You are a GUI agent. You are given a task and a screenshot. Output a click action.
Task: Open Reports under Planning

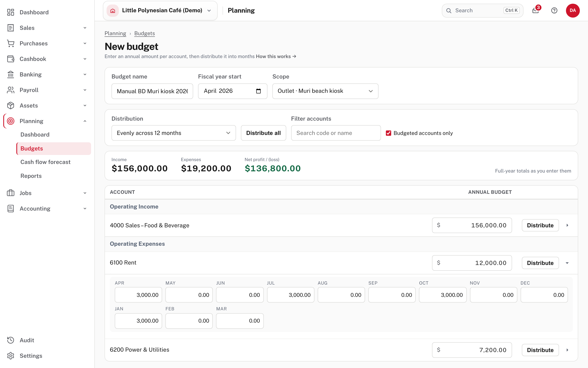point(31,176)
